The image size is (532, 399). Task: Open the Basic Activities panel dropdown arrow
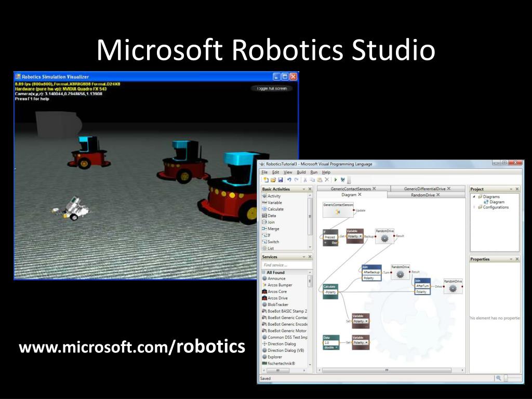pyautogui.click(x=303, y=189)
